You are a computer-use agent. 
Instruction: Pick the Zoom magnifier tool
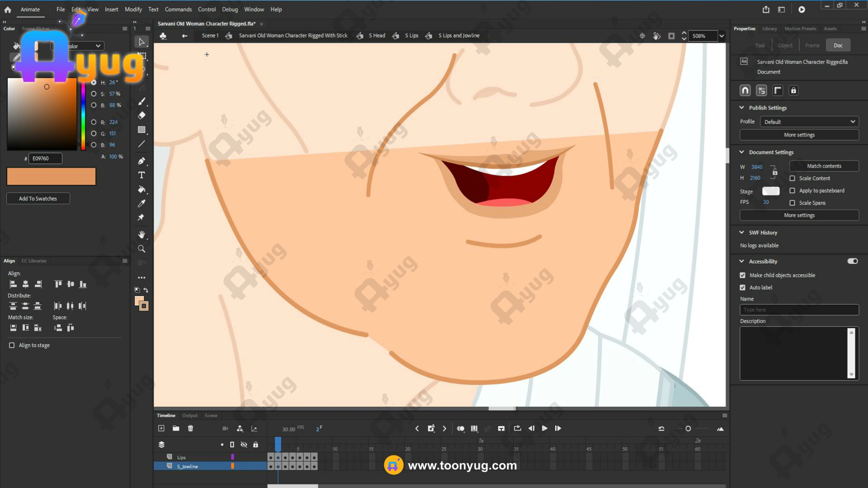pyautogui.click(x=142, y=249)
